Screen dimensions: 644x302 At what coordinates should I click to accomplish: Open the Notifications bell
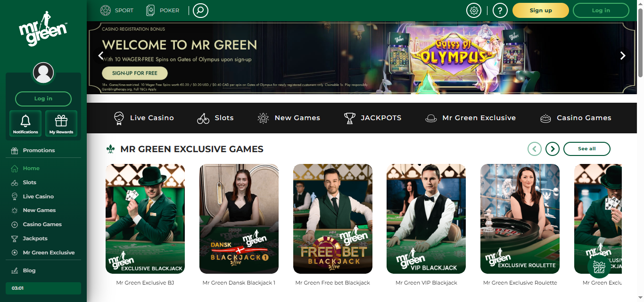25,123
